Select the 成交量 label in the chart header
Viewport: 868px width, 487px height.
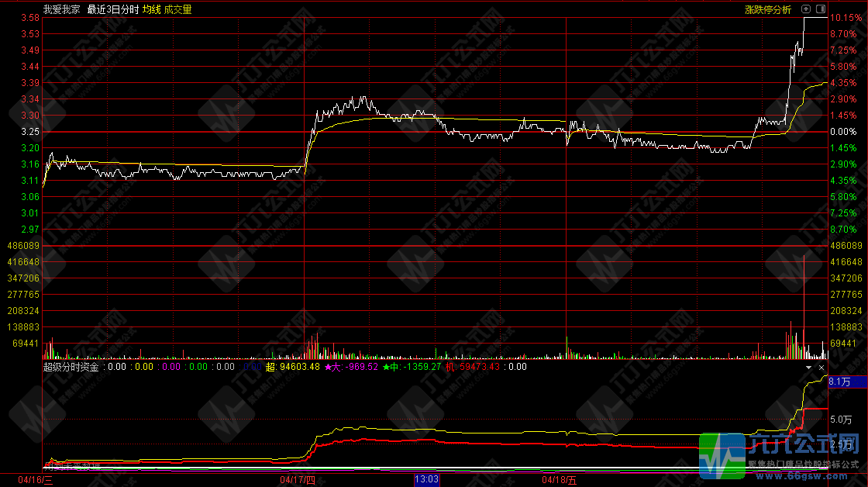tap(178, 10)
